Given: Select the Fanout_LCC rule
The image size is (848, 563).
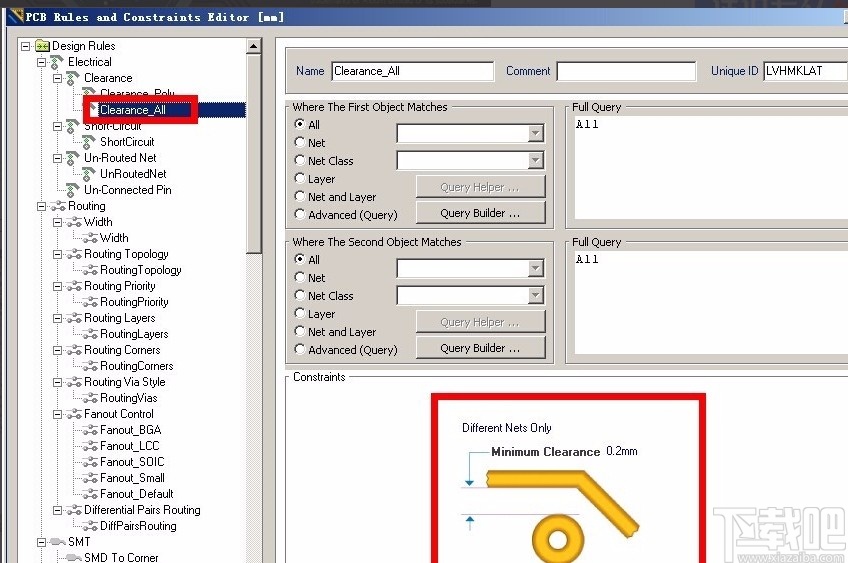Looking at the screenshot, I should click(130, 446).
